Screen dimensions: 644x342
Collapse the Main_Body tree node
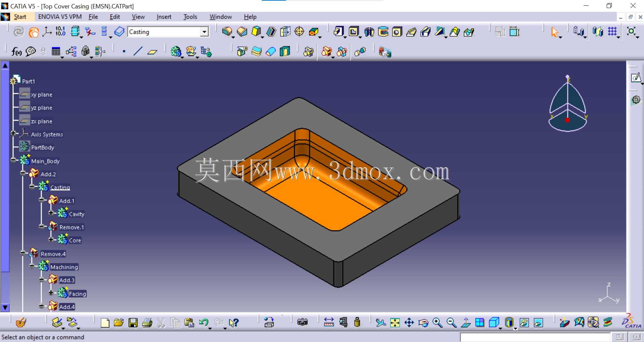pos(13,160)
